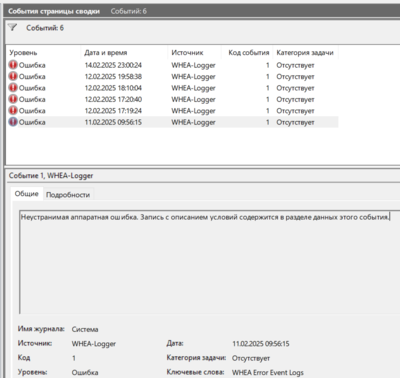Click error icon of 14.02.2025 23:00:24 event

tap(13, 65)
